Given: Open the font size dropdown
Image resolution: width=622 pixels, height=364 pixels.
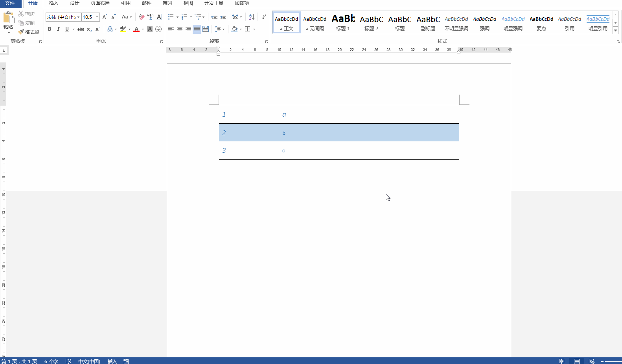Looking at the screenshot, I should (97, 17).
